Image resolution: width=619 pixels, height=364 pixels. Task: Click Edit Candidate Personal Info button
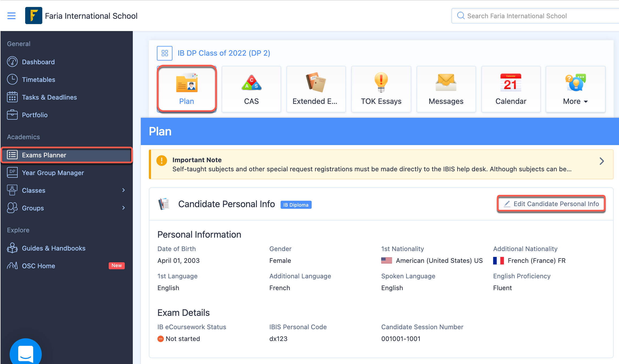(551, 204)
